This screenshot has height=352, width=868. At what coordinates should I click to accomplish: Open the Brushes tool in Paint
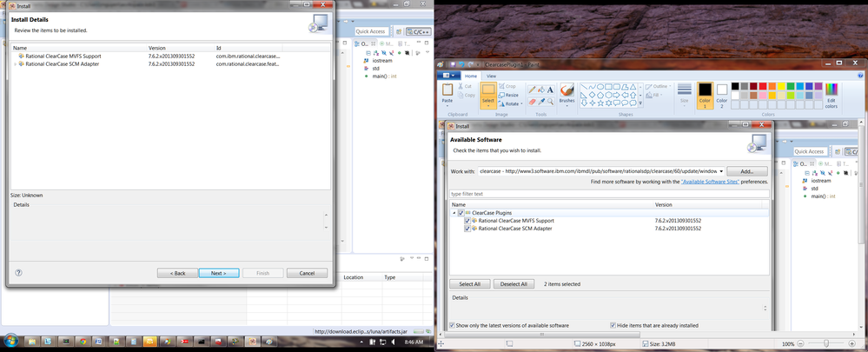click(567, 94)
